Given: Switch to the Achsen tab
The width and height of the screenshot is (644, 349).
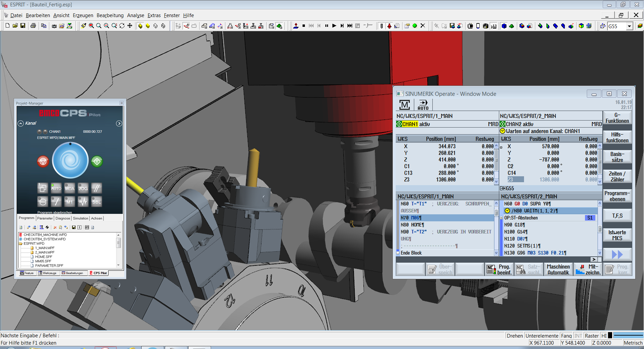Looking at the screenshot, I should (97, 218).
